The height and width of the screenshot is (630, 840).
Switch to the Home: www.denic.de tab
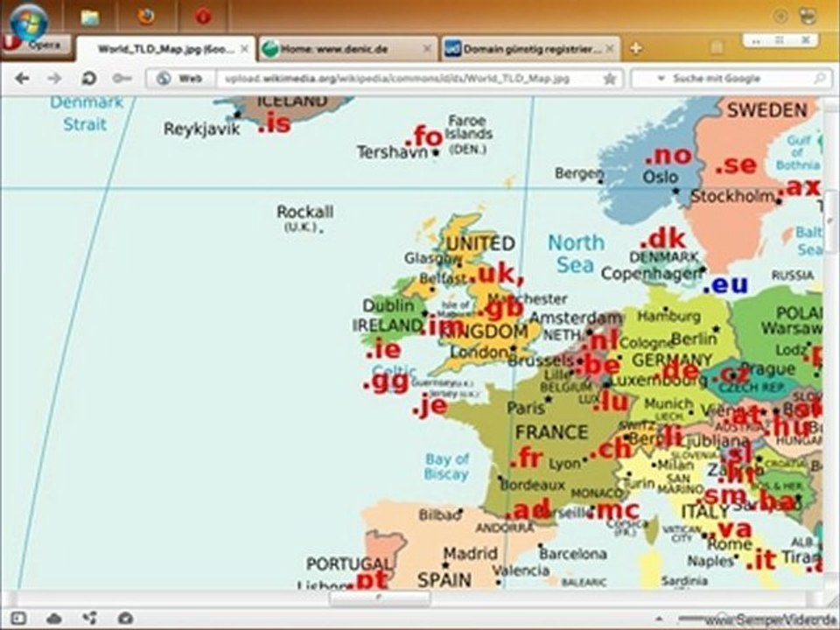(347, 49)
